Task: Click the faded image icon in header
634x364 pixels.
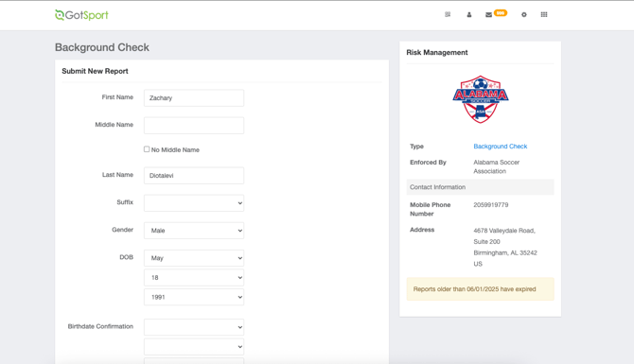Action: [448, 14]
